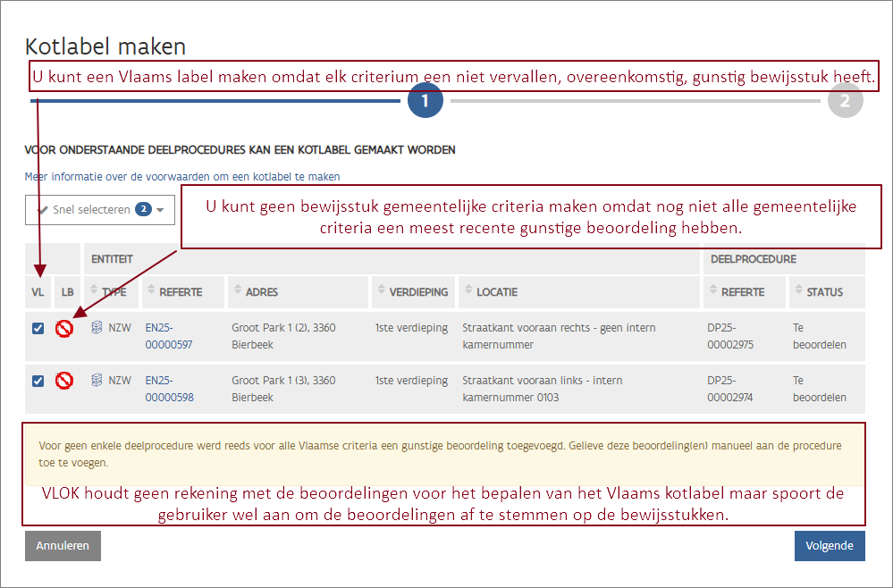The height and width of the screenshot is (588, 893).
Task: Uncheck VL checkbox for Groot Park 1 (2)
Action: click(38, 329)
